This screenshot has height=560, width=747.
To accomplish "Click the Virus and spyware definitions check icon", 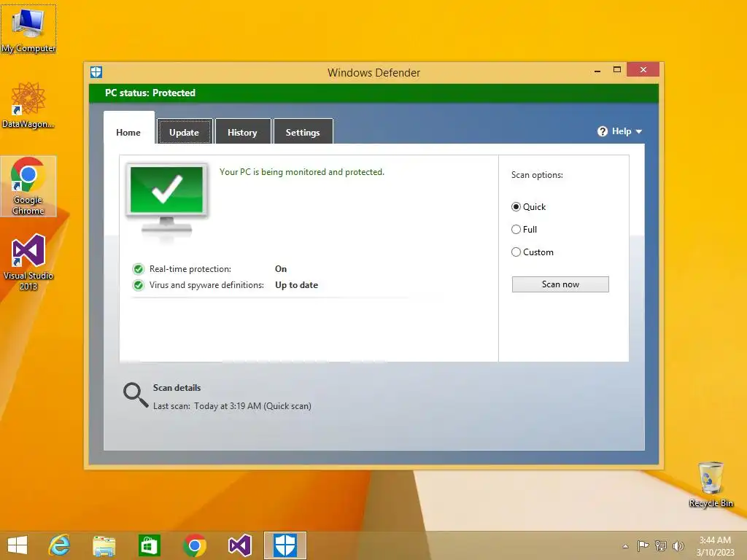I will [x=138, y=285].
